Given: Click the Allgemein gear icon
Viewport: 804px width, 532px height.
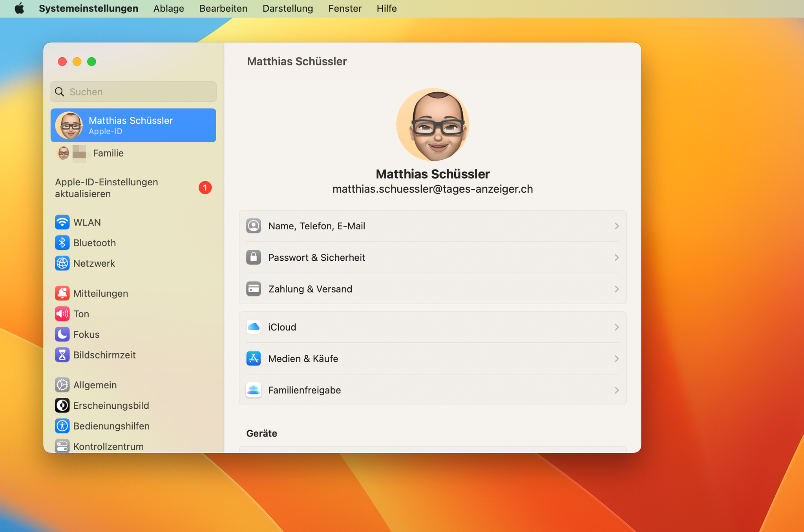Looking at the screenshot, I should point(62,385).
